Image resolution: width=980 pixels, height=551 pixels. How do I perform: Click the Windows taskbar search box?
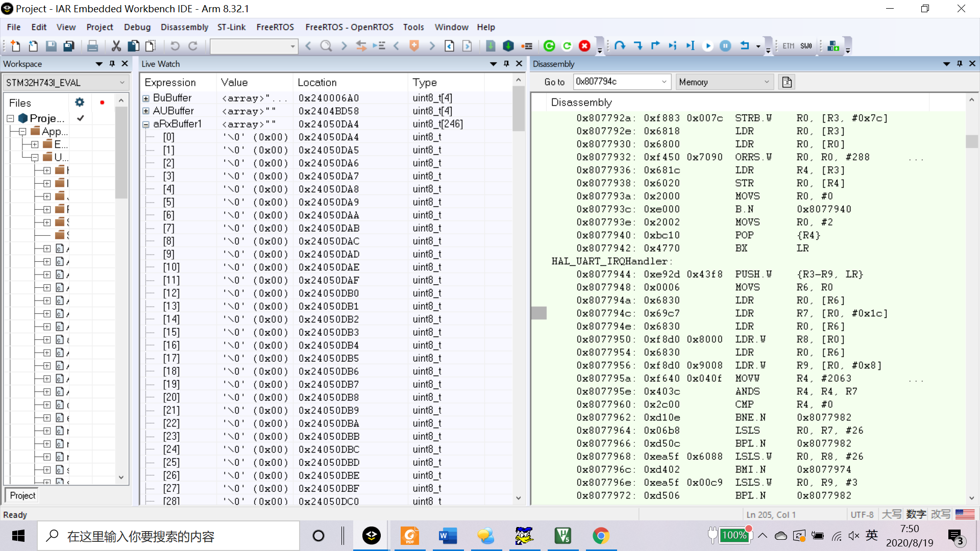click(x=168, y=536)
